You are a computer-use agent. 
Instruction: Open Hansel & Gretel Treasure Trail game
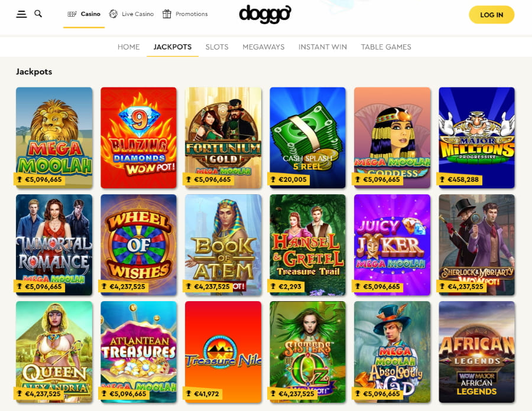pos(308,244)
